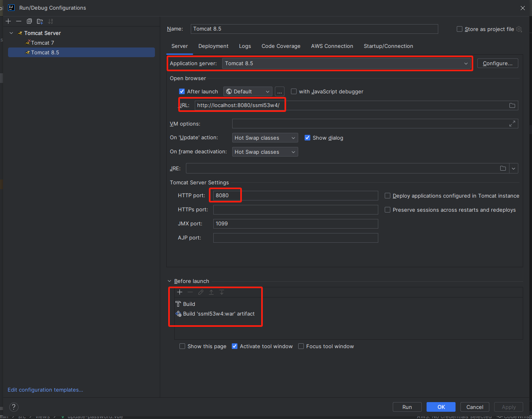Remove the selected configuration with minus icon
Screen dimensions: 532x419
(x=19, y=21)
